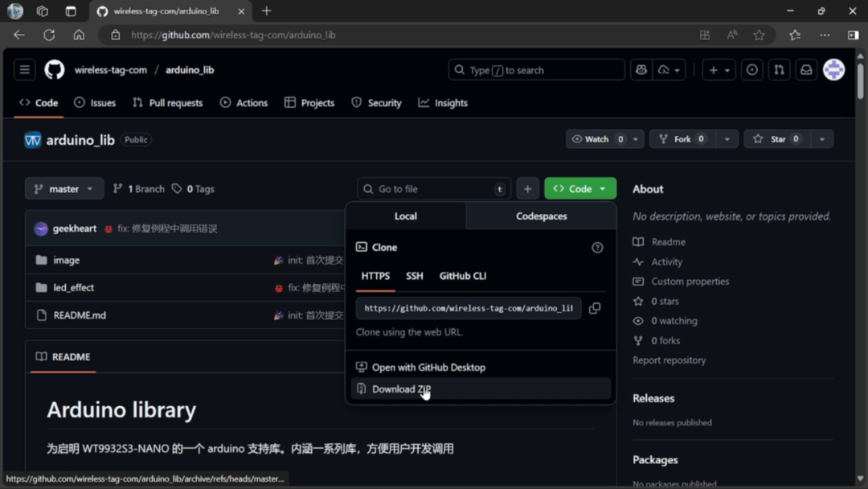The height and width of the screenshot is (489, 868).
Task: View the 0 Tags list
Action: point(193,189)
